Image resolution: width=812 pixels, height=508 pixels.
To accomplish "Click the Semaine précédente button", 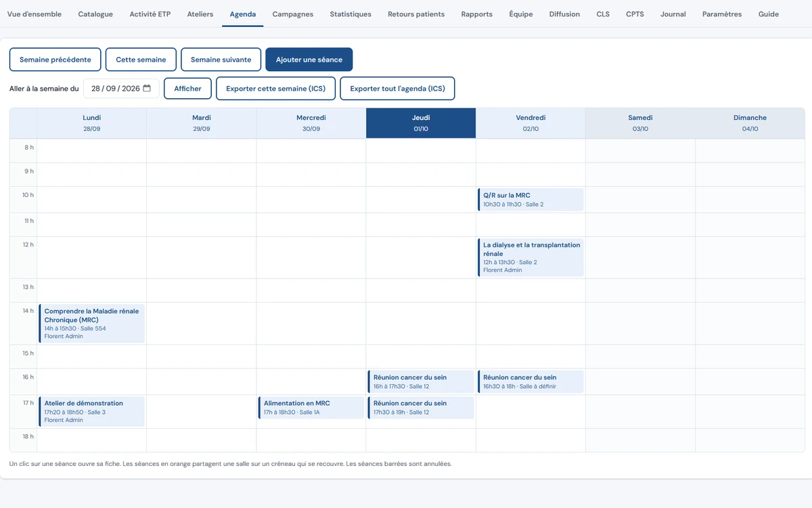I will coord(55,60).
